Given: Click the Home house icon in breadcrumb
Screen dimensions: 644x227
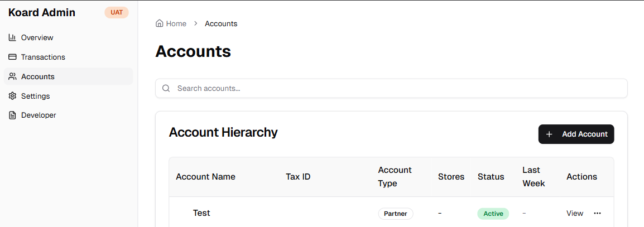Looking at the screenshot, I should (160, 23).
